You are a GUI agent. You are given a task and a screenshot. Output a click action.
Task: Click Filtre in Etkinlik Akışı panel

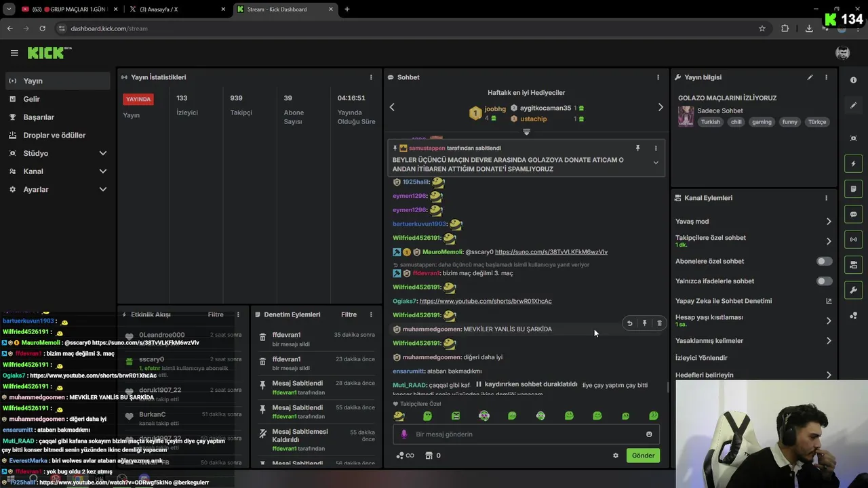(216, 314)
